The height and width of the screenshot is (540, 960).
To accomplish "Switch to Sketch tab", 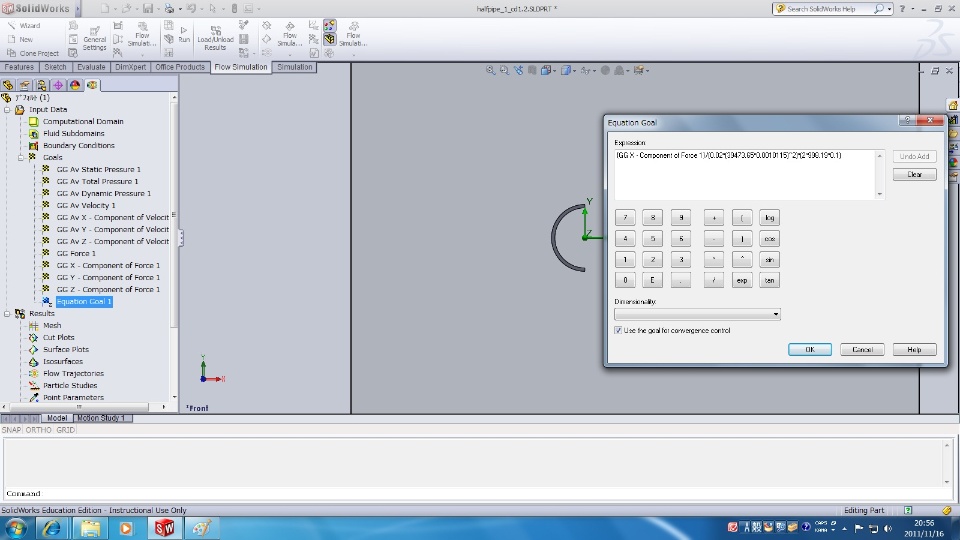I will [55, 67].
